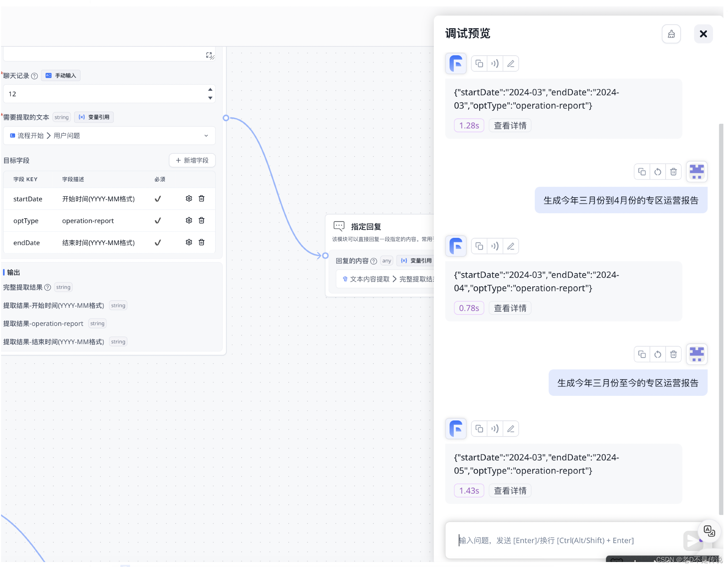Click 新增字段 to add a field
The width and height of the screenshot is (728, 567).
tap(192, 160)
